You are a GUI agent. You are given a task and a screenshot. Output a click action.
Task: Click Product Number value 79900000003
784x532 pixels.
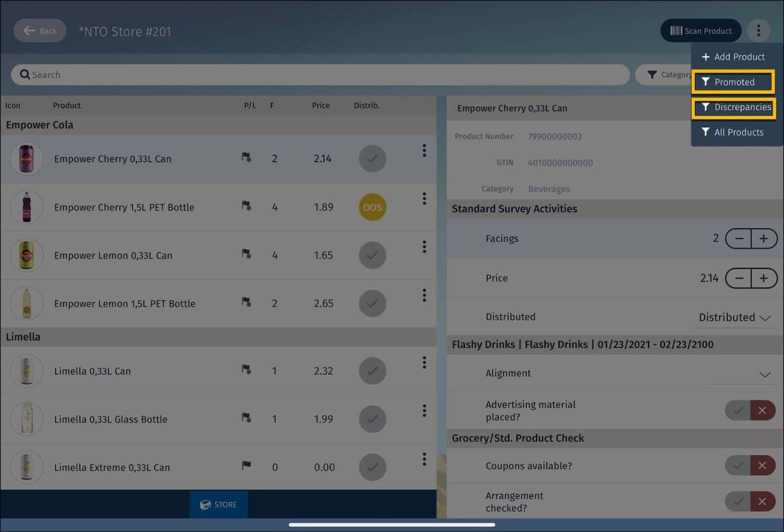(x=555, y=137)
